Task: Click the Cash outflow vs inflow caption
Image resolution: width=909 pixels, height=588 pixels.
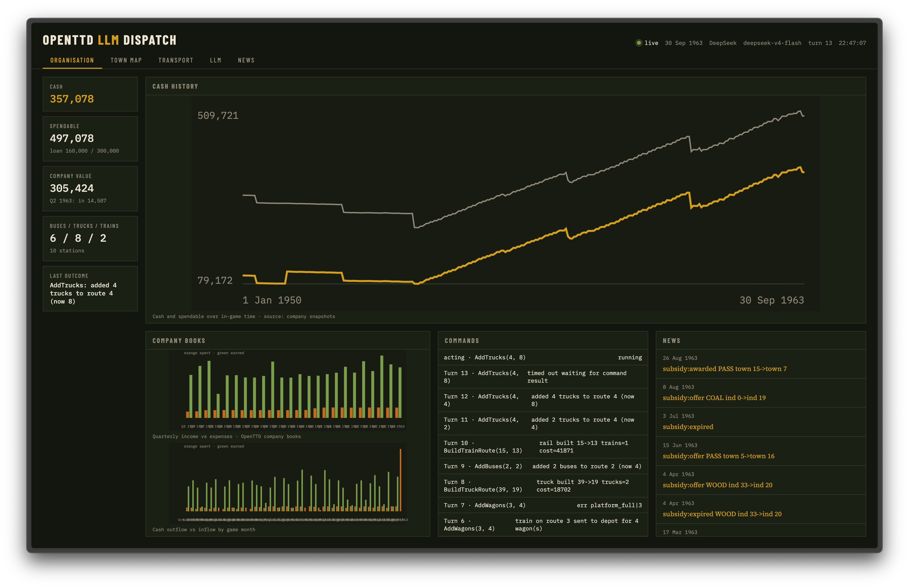Action: pyautogui.click(x=204, y=530)
